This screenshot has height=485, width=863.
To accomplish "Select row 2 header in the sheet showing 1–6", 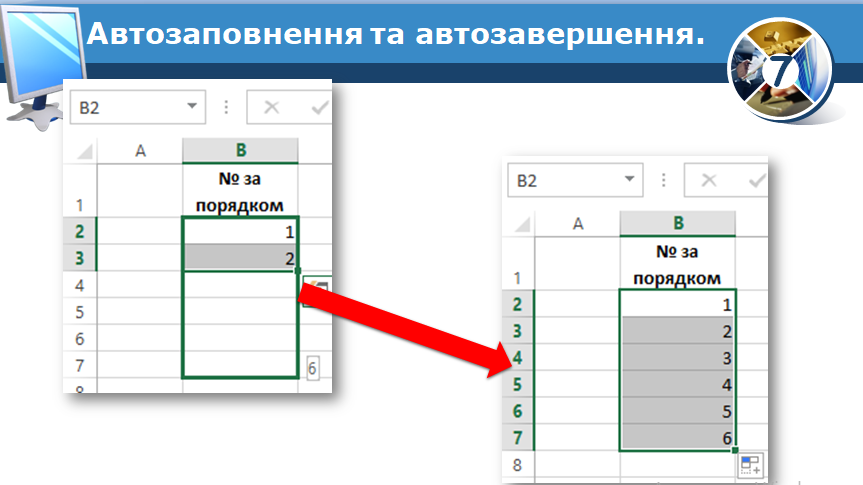I will [517, 304].
